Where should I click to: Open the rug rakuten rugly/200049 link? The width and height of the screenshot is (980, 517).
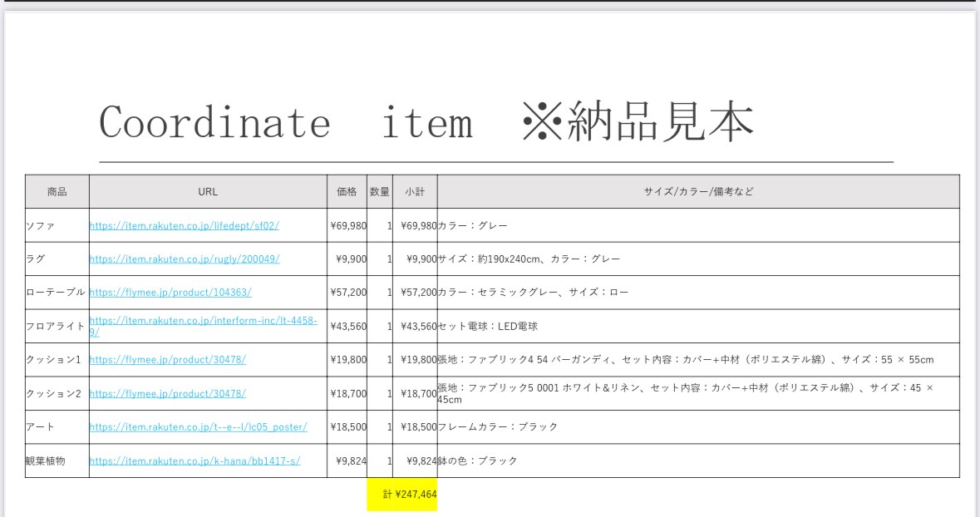185,258
